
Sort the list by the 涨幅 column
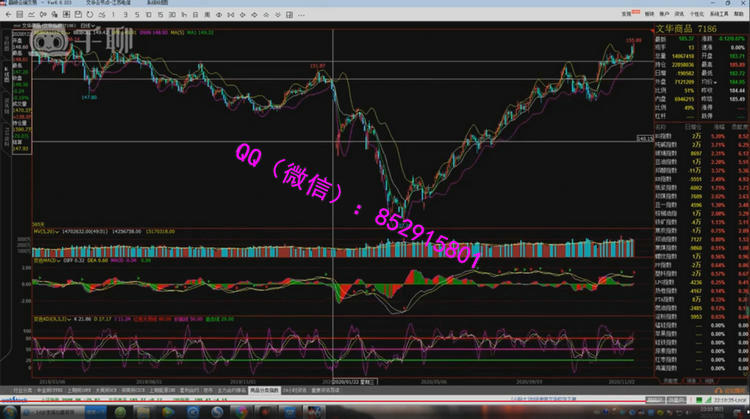(716, 128)
